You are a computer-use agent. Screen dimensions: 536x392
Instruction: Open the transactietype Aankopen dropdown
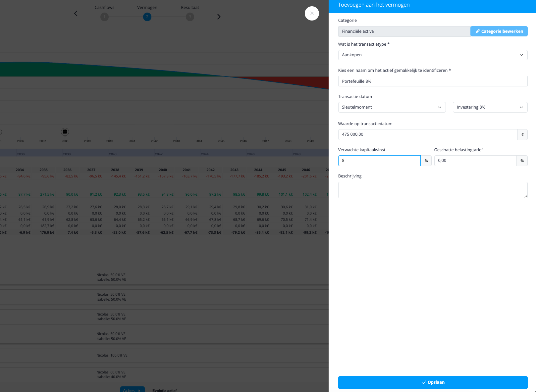(433, 55)
